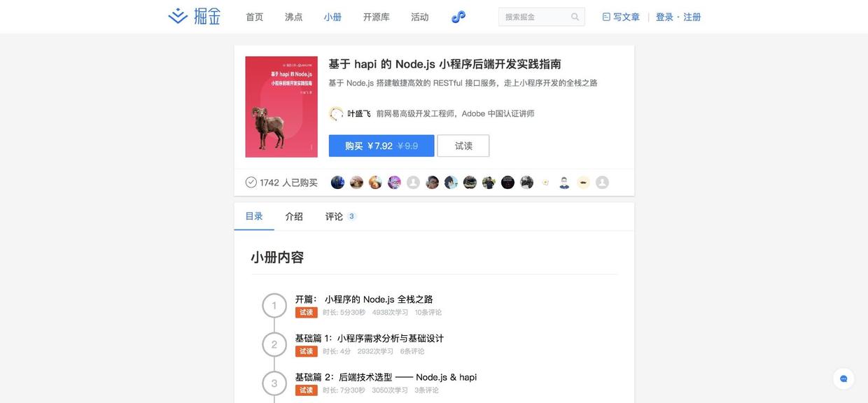The image size is (868, 403).
Task: Click the red book cover thumbnail
Action: click(x=281, y=107)
